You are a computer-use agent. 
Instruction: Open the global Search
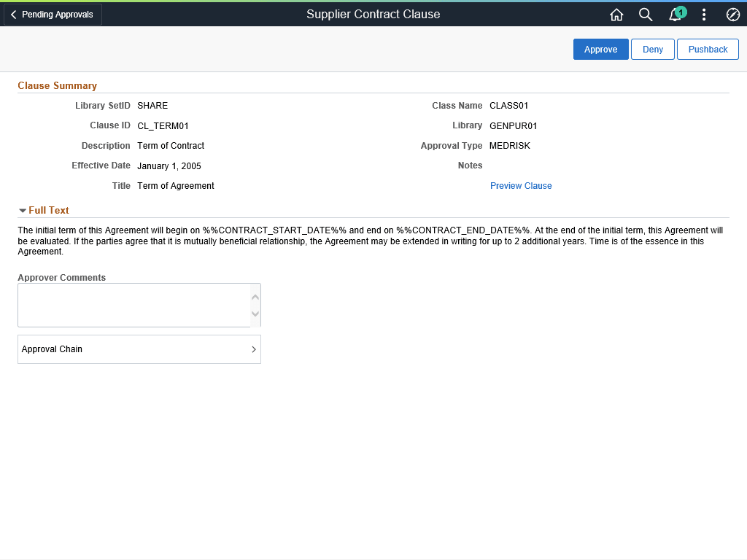click(646, 15)
